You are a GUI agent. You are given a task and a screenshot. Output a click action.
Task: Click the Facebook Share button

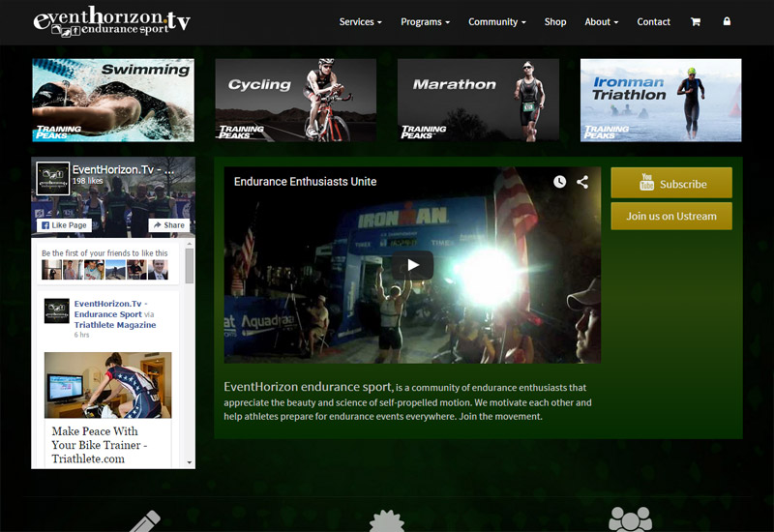168,225
